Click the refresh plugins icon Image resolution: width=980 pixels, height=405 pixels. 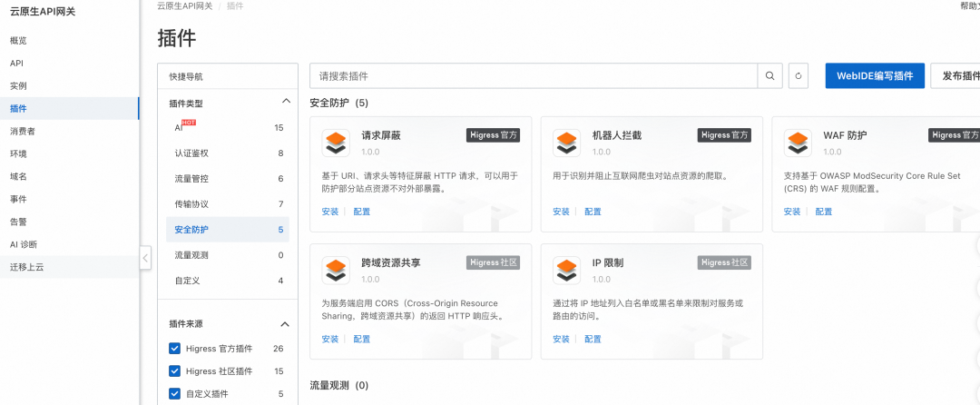(x=799, y=75)
